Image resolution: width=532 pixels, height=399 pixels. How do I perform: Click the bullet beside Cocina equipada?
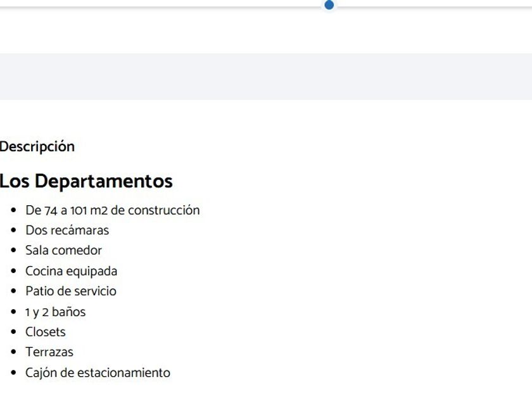(x=14, y=271)
